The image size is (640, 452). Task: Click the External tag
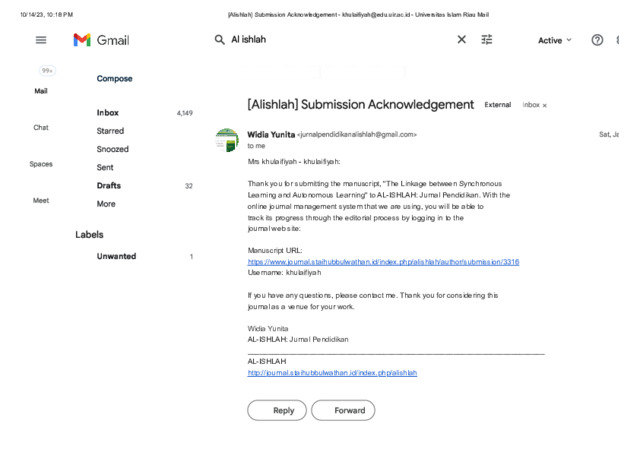498,105
